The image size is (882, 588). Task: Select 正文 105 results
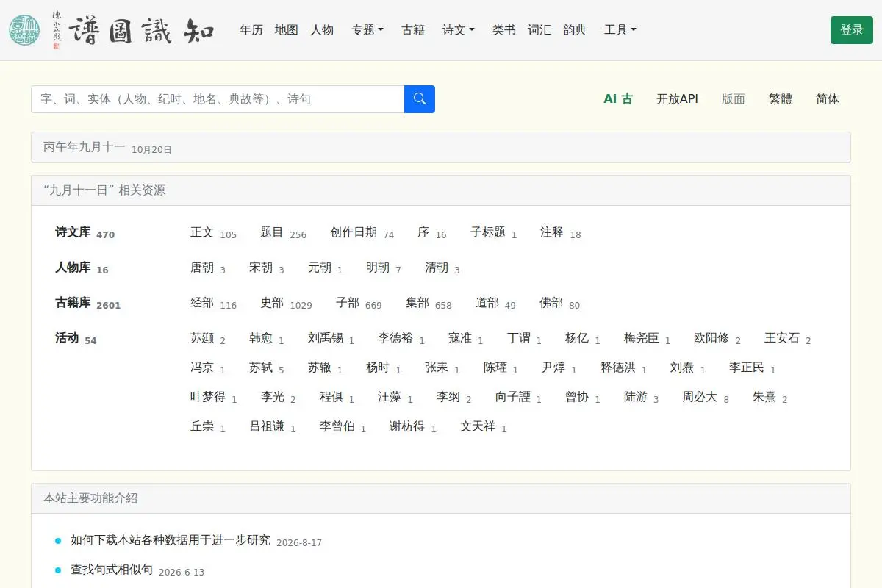point(213,233)
